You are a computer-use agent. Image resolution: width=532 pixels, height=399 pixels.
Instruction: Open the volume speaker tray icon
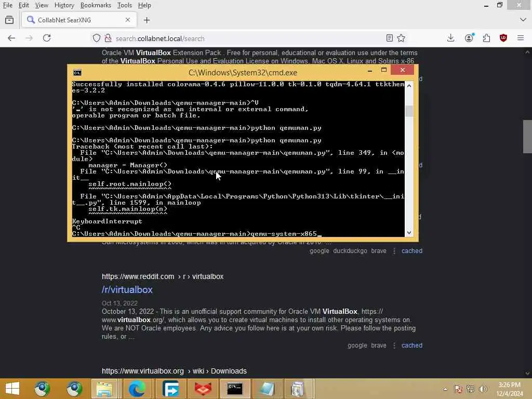(x=483, y=389)
